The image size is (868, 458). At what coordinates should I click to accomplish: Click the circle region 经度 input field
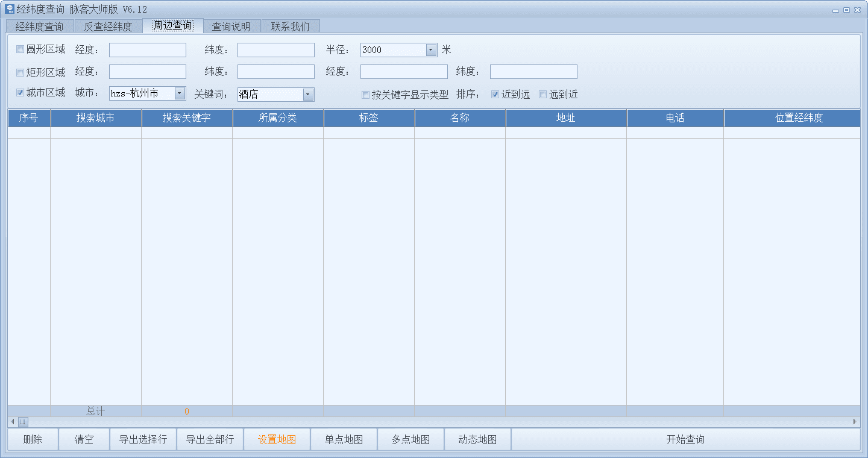coord(148,50)
